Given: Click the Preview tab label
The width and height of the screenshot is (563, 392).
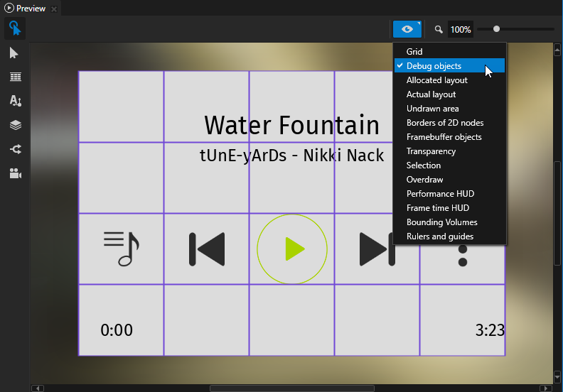Looking at the screenshot, I should coord(31,9).
